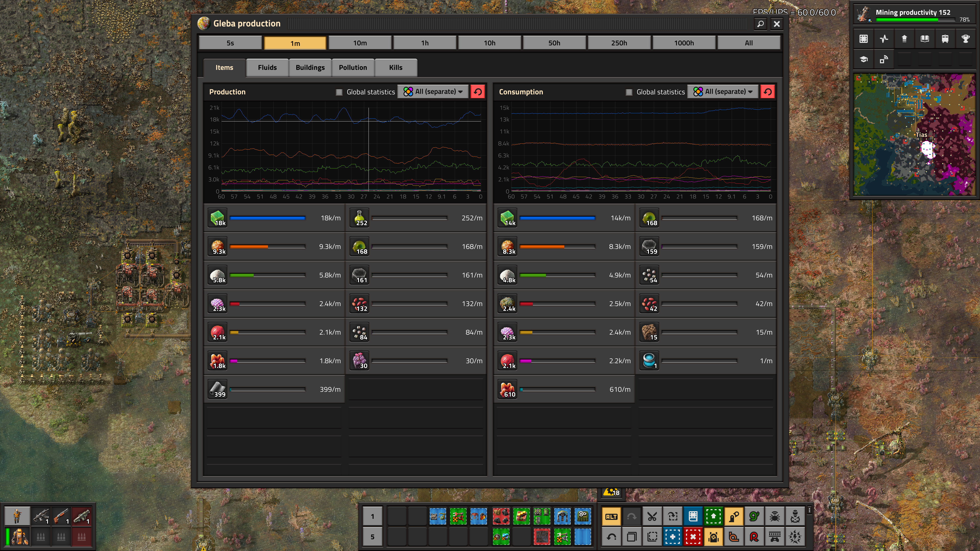
Task: Open Consumption 'All (separate)' dropdown
Action: coord(723,92)
